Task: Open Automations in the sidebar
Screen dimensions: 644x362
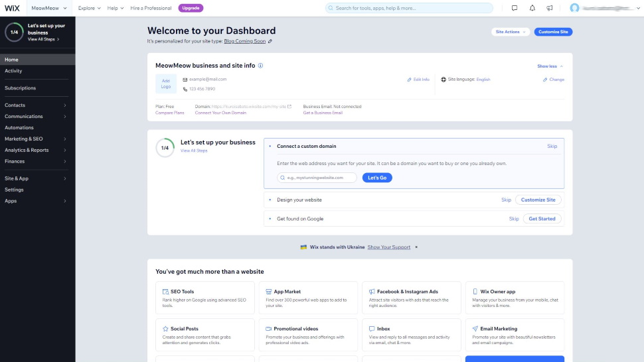Action: click(x=37, y=127)
